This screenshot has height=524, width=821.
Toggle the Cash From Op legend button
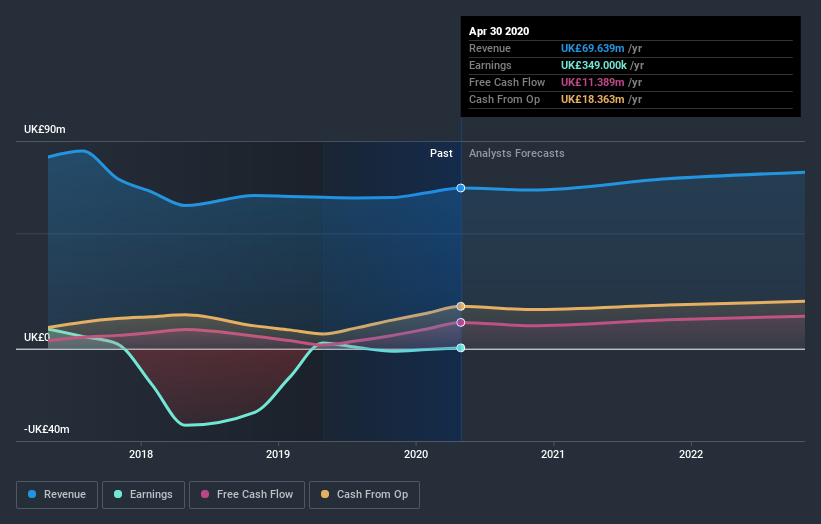click(x=364, y=495)
